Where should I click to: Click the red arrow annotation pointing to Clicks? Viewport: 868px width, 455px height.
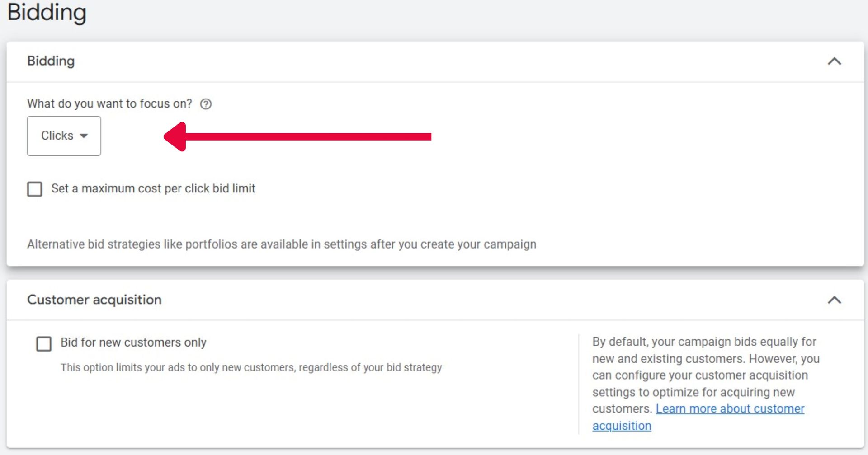pyautogui.click(x=297, y=136)
